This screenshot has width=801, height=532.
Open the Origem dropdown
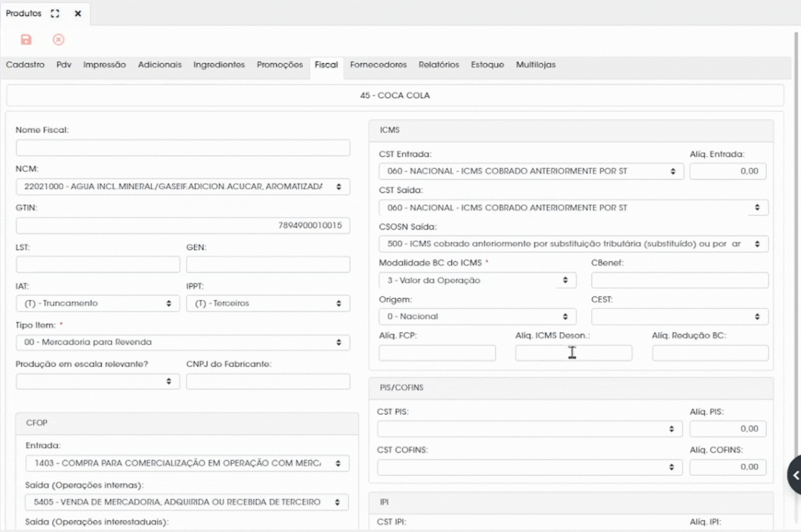[x=477, y=317]
